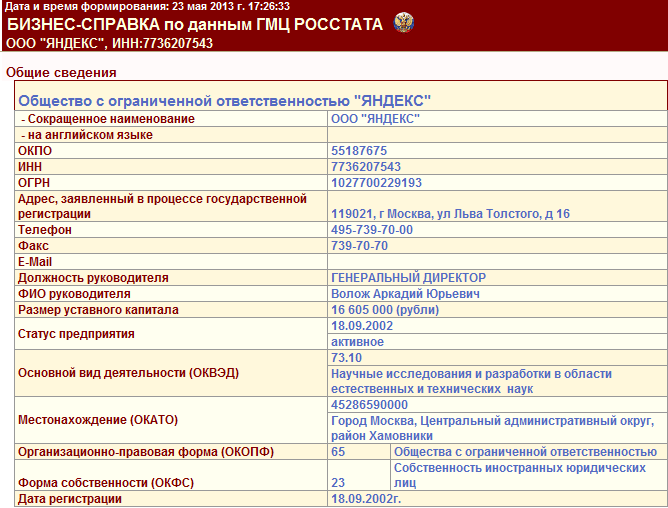The height and width of the screenshot is (508, 668).
Task: Click the 'ОГРН' label
Action: (34, 183)
